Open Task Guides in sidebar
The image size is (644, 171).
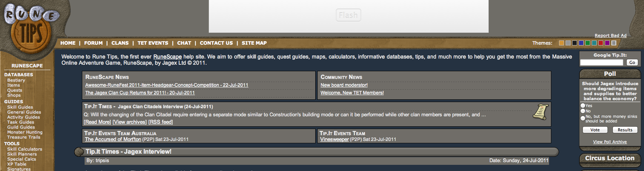point(21,122)
